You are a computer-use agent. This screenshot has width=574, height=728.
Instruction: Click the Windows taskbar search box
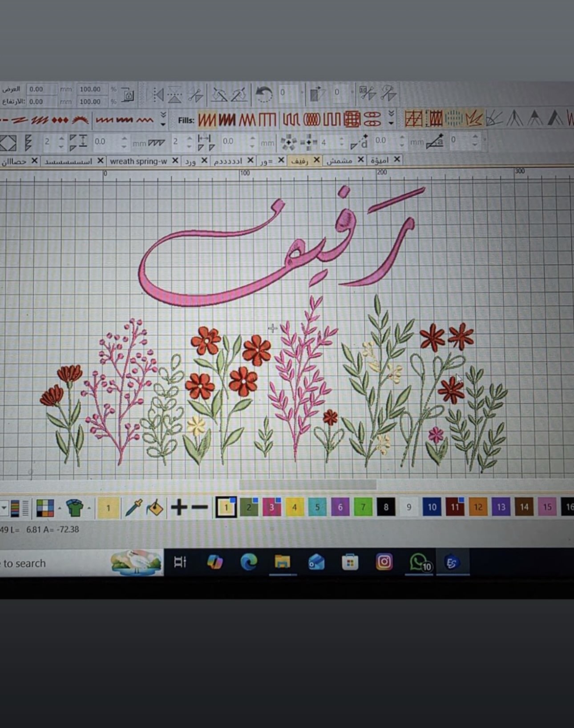tap(81, 563)
